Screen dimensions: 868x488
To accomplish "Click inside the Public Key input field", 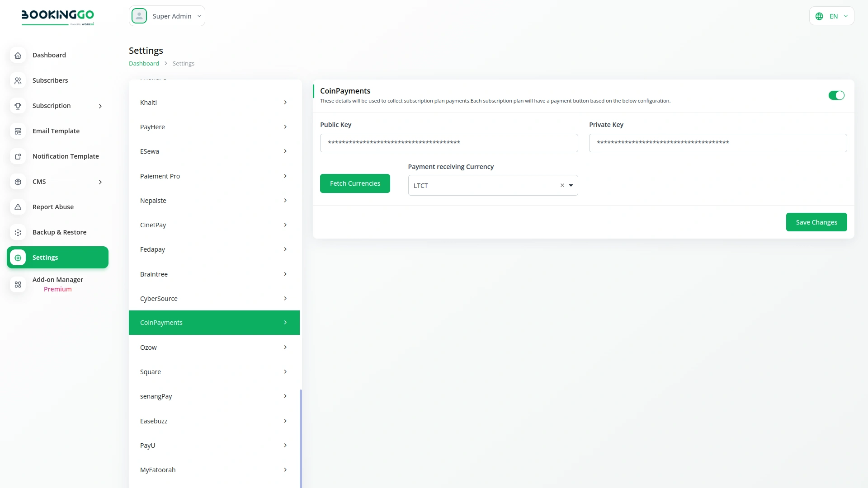I will pos(449,143).
